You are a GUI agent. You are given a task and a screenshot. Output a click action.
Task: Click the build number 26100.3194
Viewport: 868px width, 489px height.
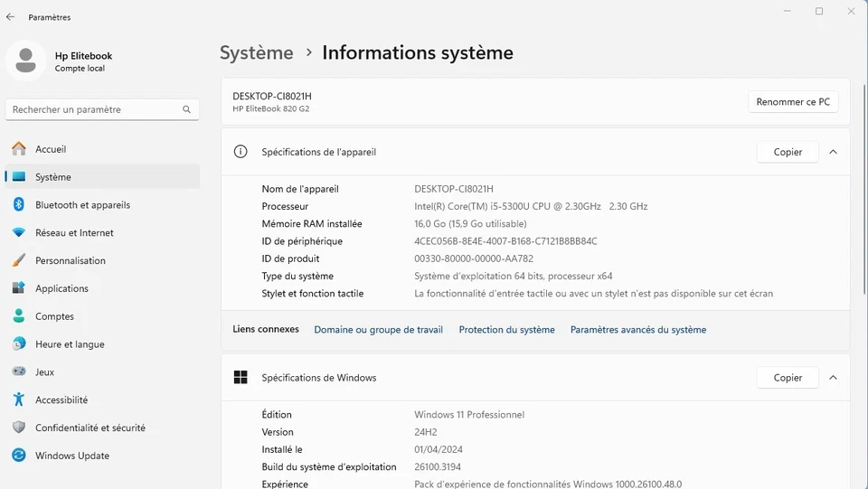(438, 467)
